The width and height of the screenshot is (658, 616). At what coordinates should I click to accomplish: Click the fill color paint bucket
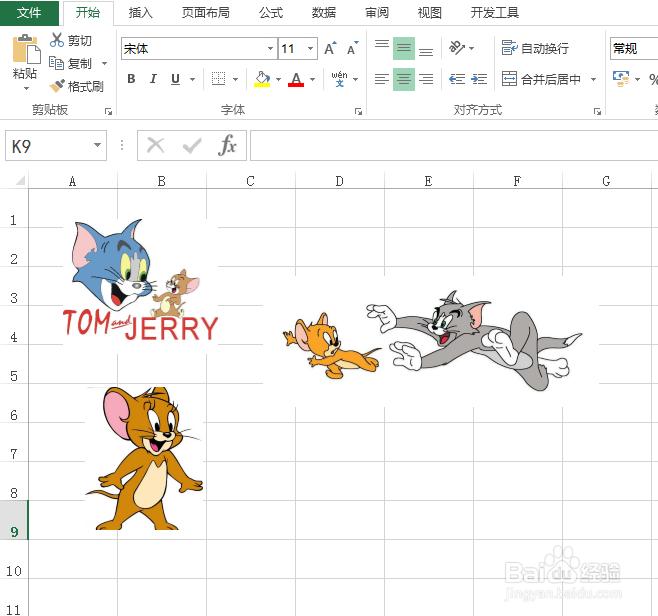click(262, 79)
